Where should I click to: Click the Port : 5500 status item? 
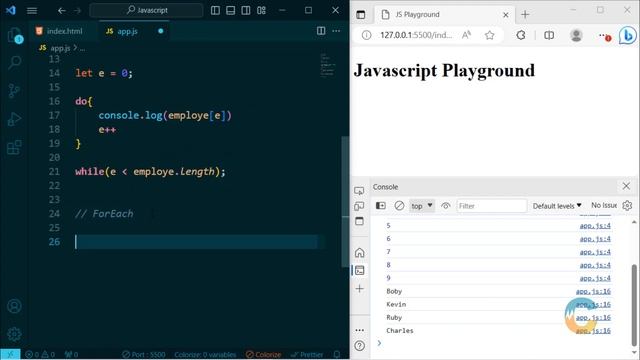click(x=144, y=354)
